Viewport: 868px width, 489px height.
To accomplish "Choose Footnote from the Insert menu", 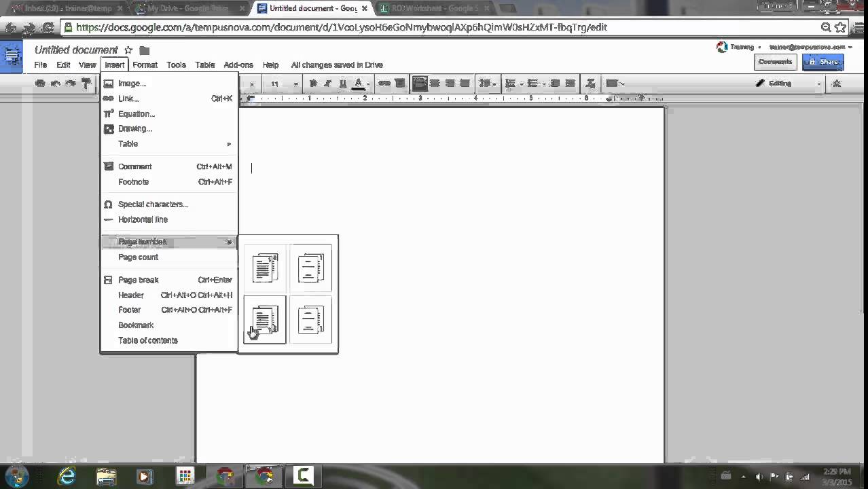I will pos(169,182).
